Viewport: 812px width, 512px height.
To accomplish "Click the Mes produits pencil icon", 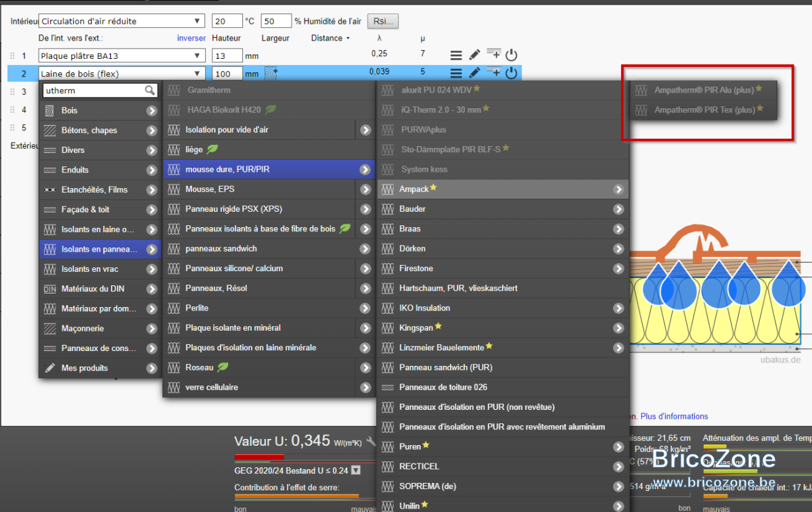I will (50, 369).
